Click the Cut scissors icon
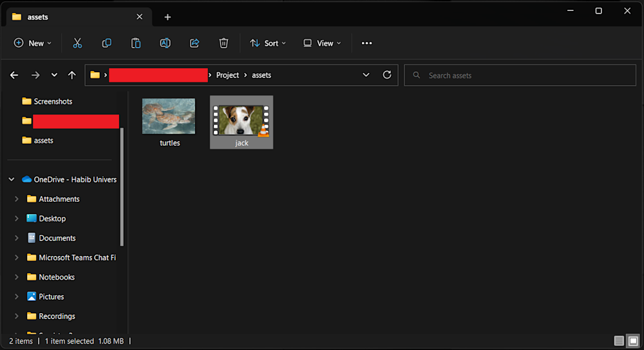The height and width of the screenshot is (350, 644). click(x=77, y=43)
